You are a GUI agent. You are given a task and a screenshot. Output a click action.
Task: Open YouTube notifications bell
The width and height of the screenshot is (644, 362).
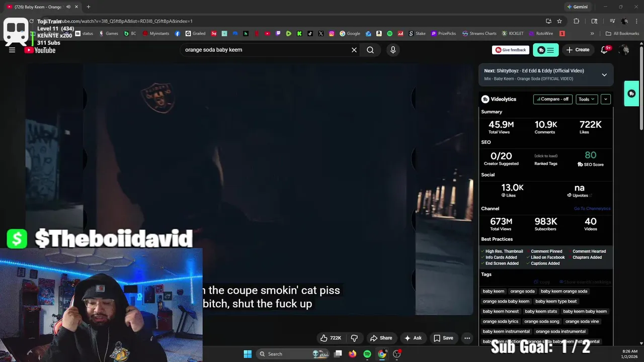tap(605, 50)
